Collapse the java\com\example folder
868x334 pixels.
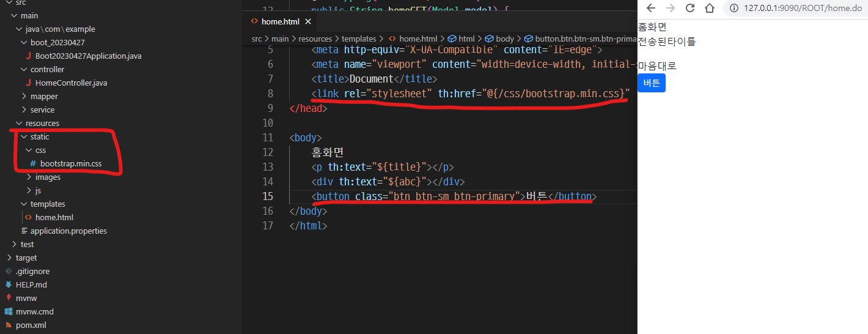(18, 29)
